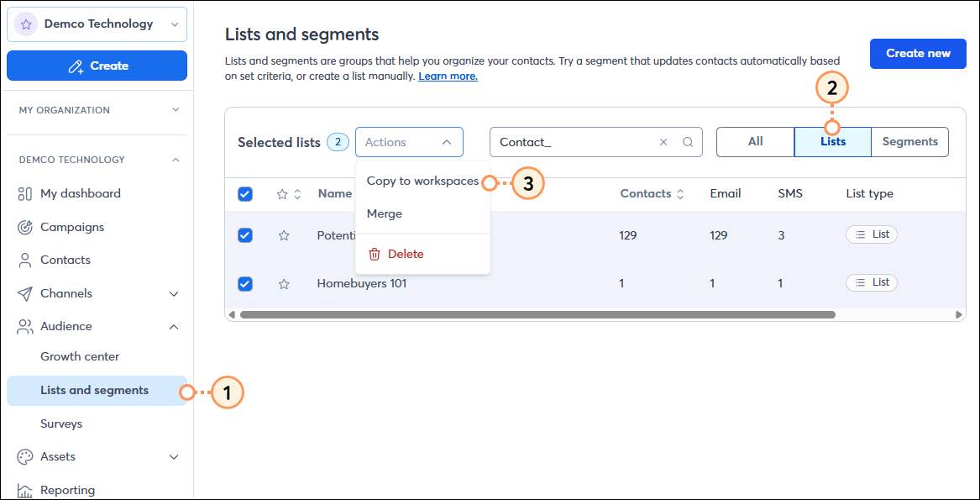Switch to the All tab
This screenshot has width=980, height=500.
tap(755, 142)
